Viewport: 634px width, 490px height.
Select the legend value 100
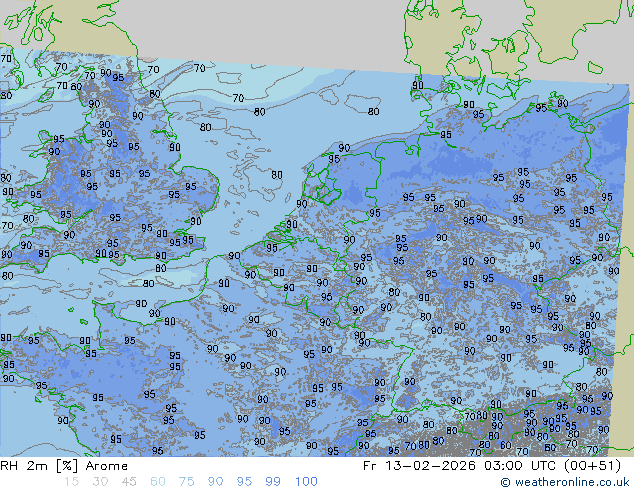tap(306, 482)
